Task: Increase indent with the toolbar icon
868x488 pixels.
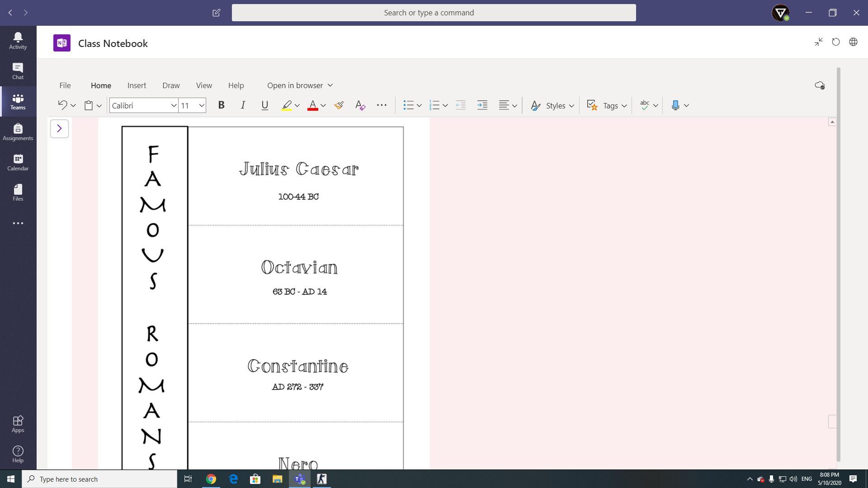Action: point(482,105)
